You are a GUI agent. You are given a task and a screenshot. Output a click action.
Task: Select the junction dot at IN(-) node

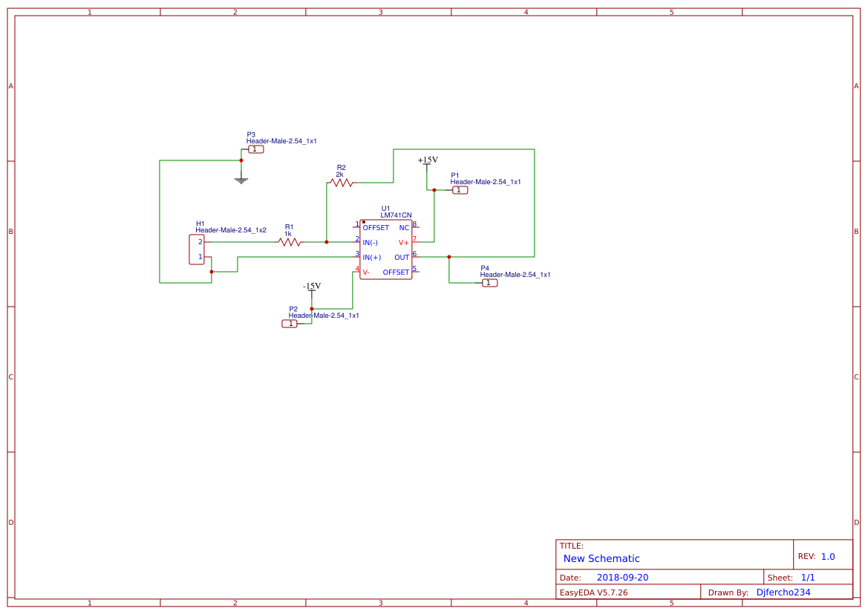[x=327, y=242]
